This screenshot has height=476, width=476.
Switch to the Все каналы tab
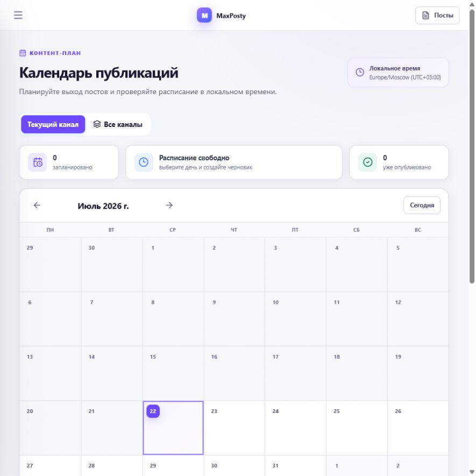coord(118,124)
